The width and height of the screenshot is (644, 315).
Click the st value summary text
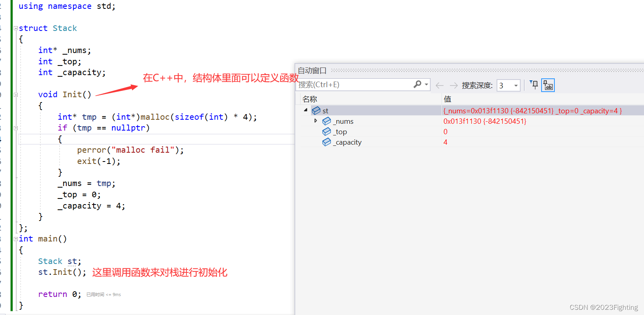click(533, 111)
